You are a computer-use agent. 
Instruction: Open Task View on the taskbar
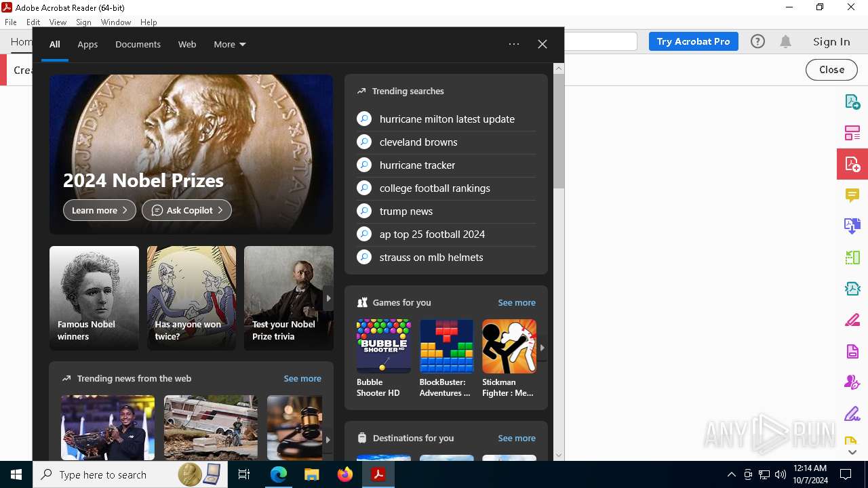[x=244, y=474]
